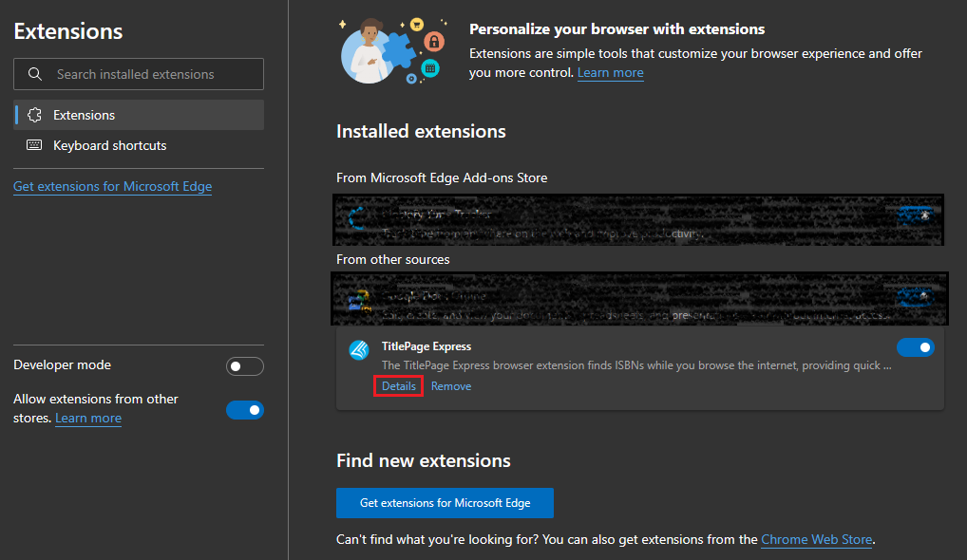Click the extensions illustration graphic in the banner
Viewport: 967px width, 560px height.
pos(393,51)
